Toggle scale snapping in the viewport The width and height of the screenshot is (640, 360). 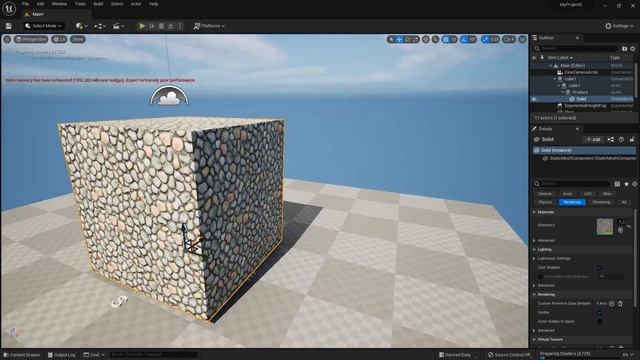point(485,39)
